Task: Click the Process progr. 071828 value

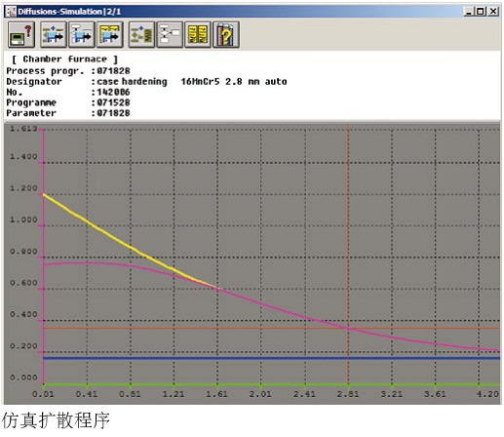Action: point(113,70)
